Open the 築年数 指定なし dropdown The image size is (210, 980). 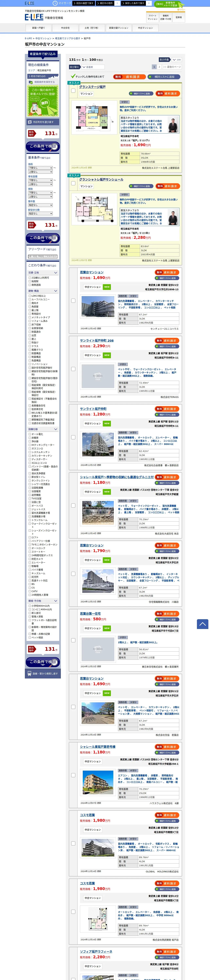pyautogui.click(x=40, y=205)
